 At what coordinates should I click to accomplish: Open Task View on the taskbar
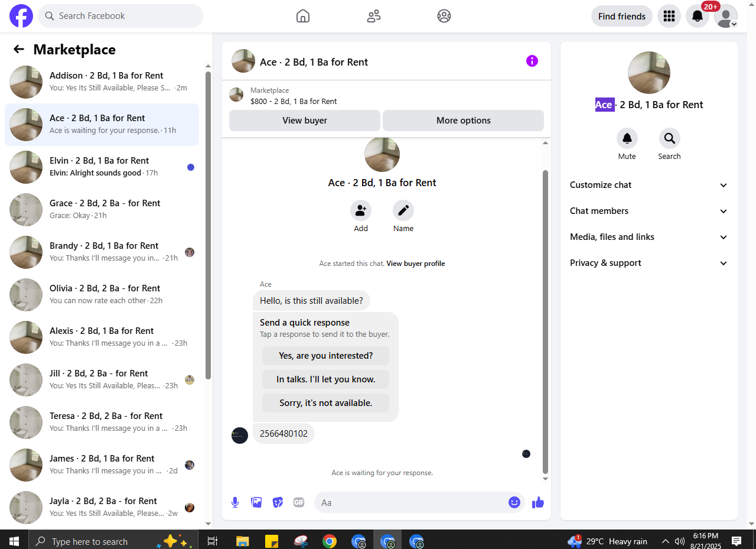point(213,541)
